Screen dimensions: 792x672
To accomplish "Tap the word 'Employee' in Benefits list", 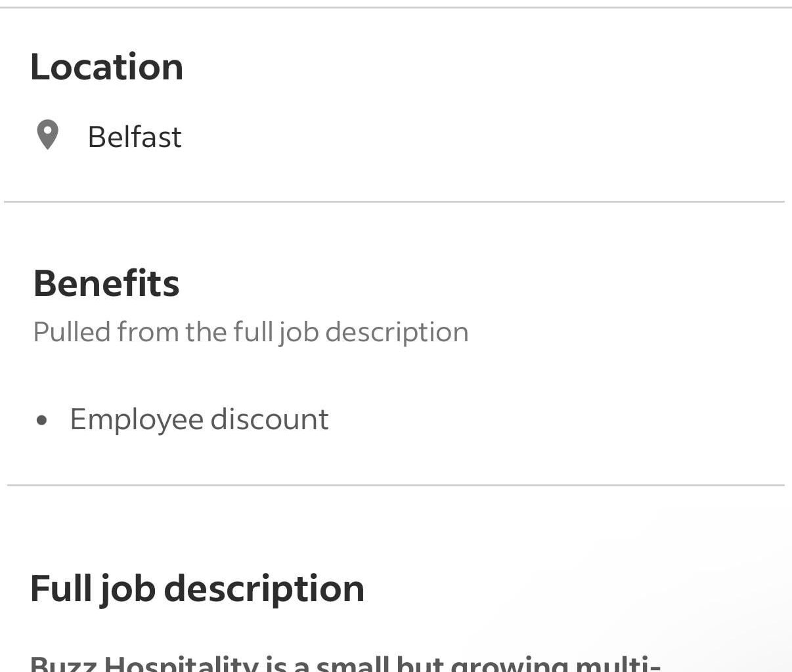I will click(136, 420).
